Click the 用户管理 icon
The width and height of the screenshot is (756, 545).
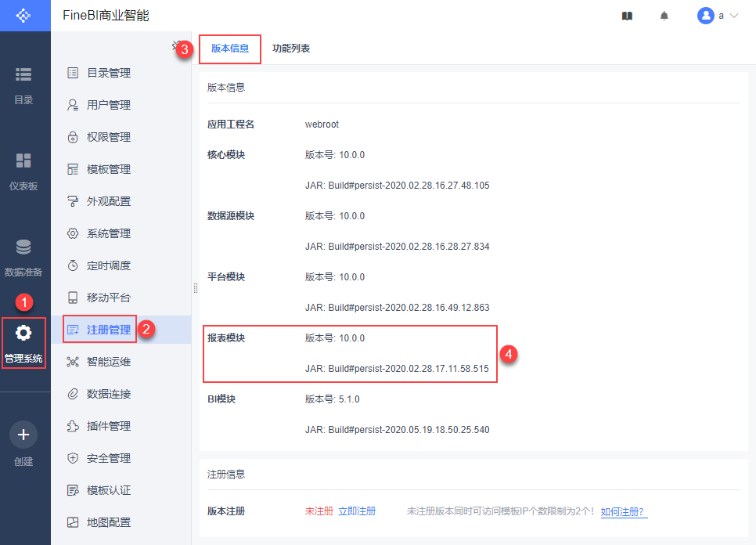point(73,105)
